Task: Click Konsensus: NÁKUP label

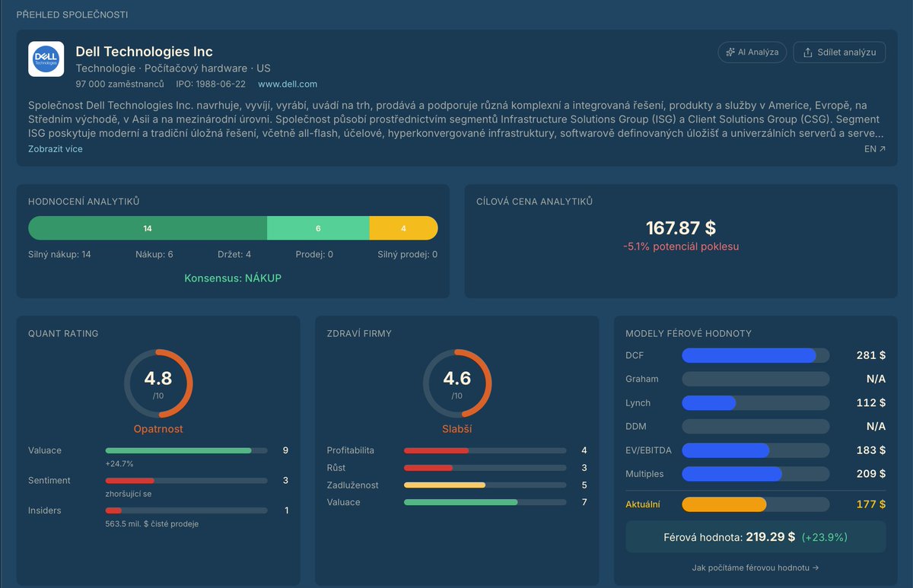Action: [x=233, y=278]
